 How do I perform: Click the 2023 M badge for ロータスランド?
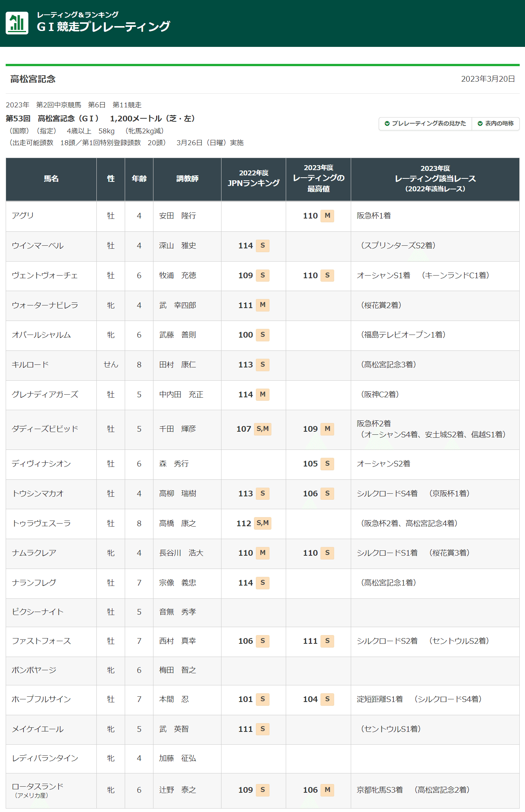[x=327, y=790]
